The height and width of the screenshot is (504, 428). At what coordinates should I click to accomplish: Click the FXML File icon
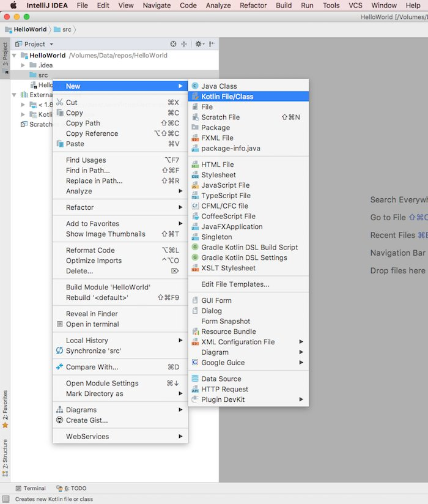click(194, 138)
